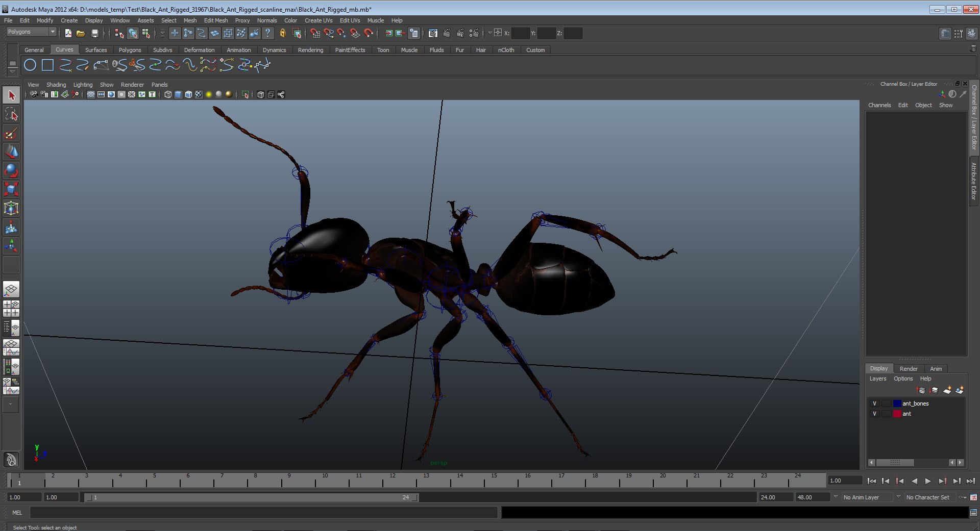Screen dimensions: 980x531
Task: Toggle Snap to curves magnet icon
Action: click(x=329, y=33)
